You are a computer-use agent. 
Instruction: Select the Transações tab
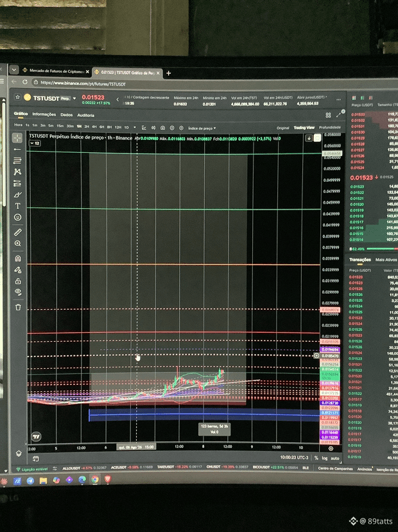point(360,260)
